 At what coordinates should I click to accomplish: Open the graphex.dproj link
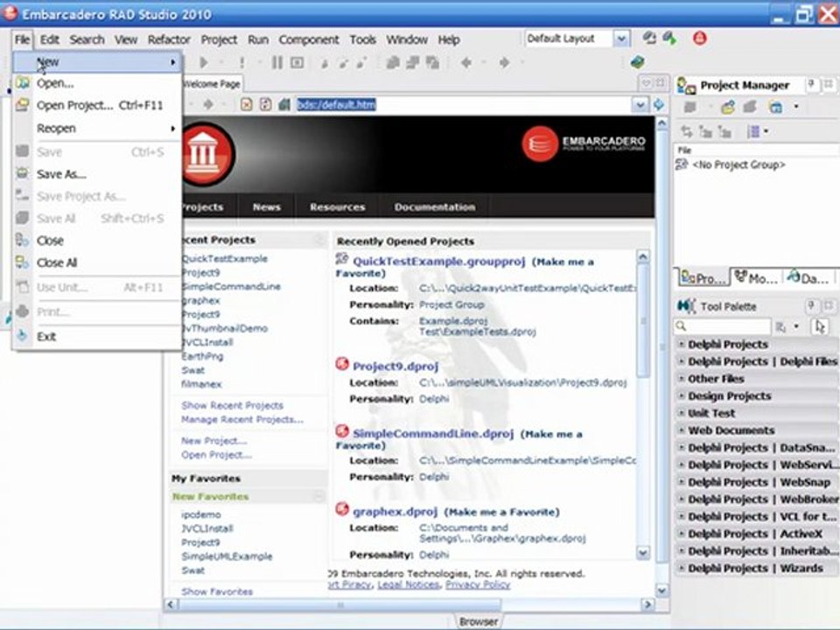pos(395,512)
